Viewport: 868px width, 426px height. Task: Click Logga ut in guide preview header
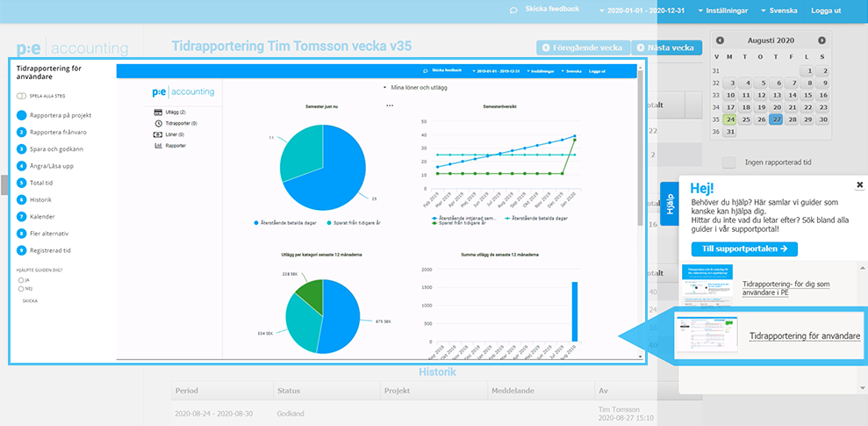pyautogui.click(x=597, y=71)
